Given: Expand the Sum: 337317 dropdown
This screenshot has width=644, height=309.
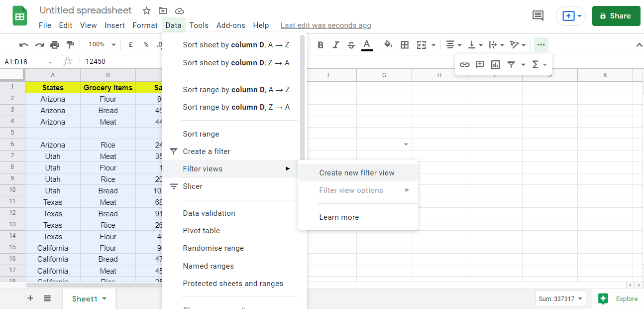Looking at the screenshot, I should pyautogui.click(x=561, y=299).
